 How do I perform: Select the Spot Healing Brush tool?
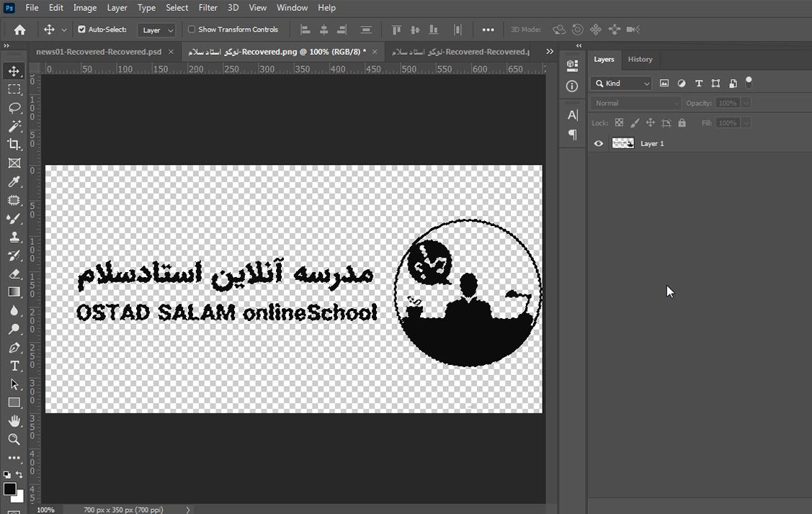pos(14,200)
